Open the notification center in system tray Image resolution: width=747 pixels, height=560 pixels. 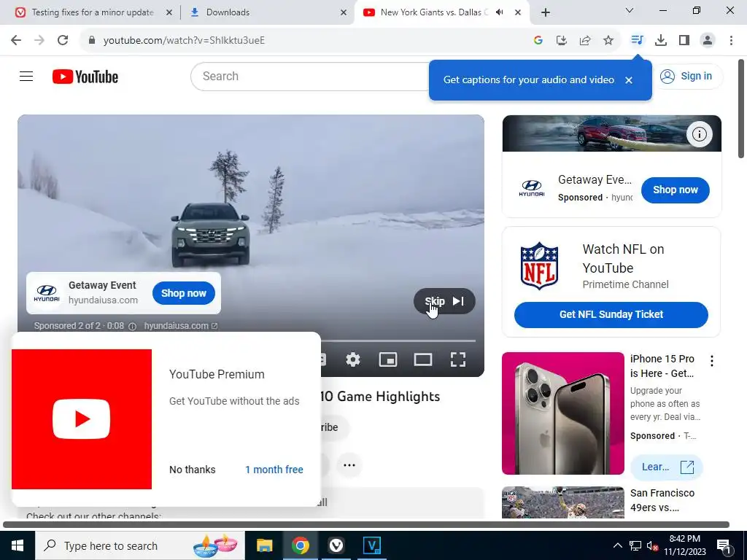coord(723,545)
